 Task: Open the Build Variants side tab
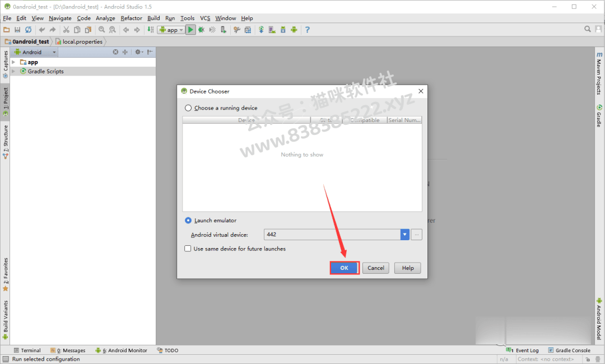[x=6, y=320]
